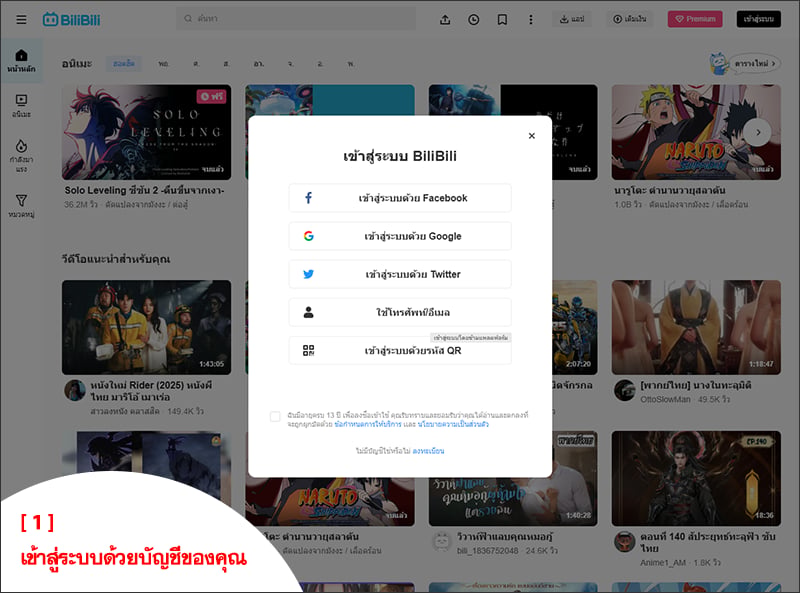Viewport: 800px width, 593px height.
Task: Open Naruto Shippuden top-row thumbnail
Action: coord(696,132)
